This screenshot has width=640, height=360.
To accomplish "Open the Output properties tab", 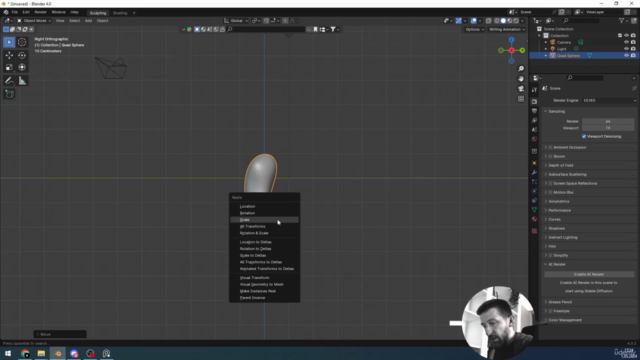I will coord(534,111).
